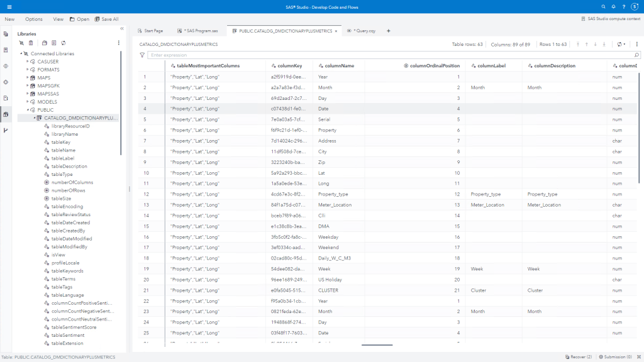The height and width of the screenshot is (362, 644).
Task: Refresh the Libraries pane
Action: point(64,43)
